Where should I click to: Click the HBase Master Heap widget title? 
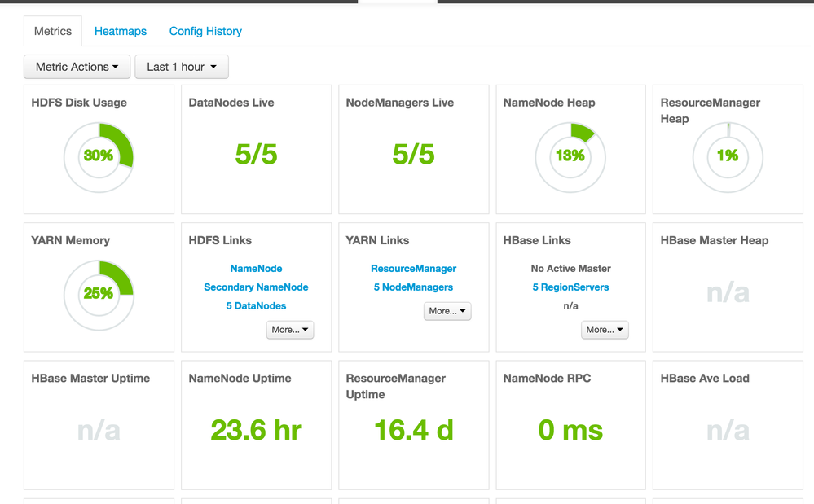tap(715, 240)
